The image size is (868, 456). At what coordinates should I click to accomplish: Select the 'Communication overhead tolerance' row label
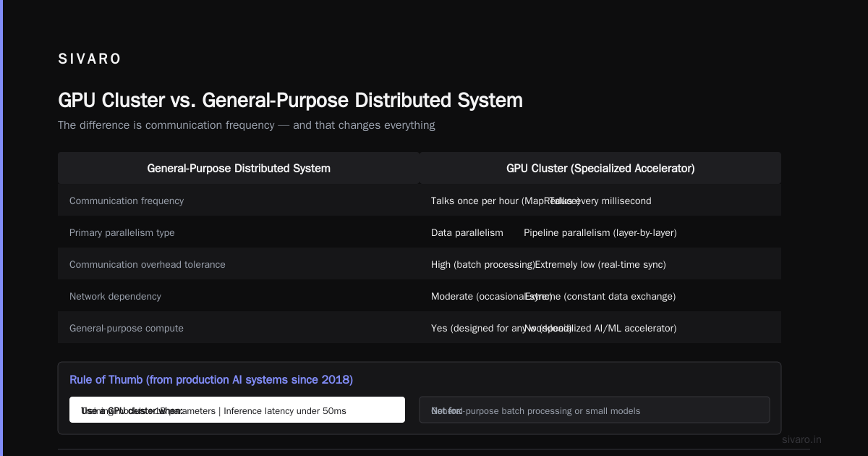click(x=148, y=264)
